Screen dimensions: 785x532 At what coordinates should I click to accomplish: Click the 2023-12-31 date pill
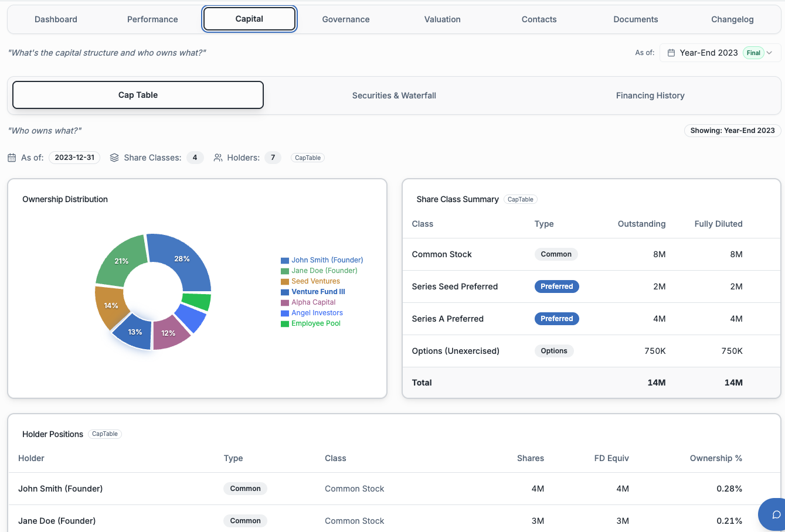pyautogui.click(x=74, y=158)
